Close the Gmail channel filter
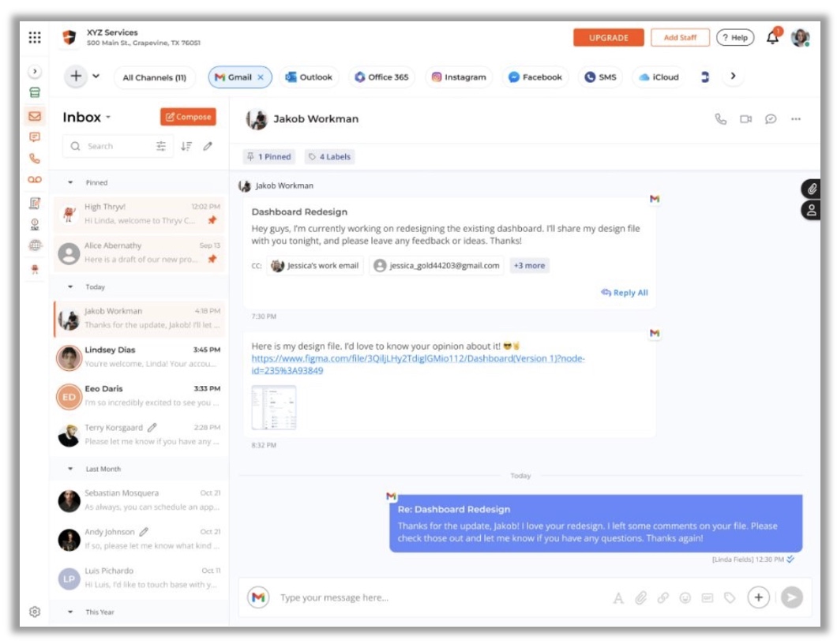 click(x=261, y=77)
